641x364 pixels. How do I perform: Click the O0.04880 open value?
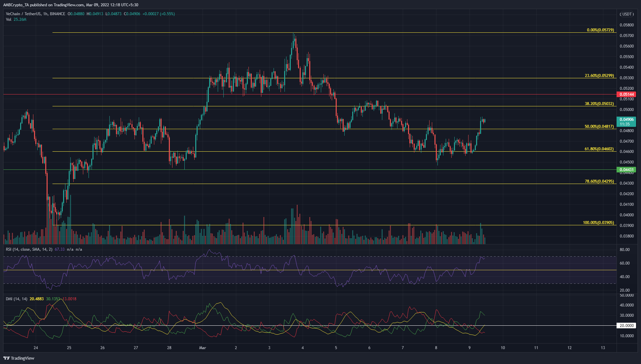tap(76, 14)
